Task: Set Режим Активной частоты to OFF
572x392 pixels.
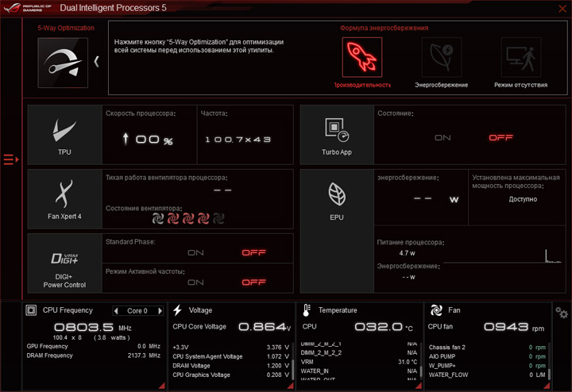Action: click(254, 282)
